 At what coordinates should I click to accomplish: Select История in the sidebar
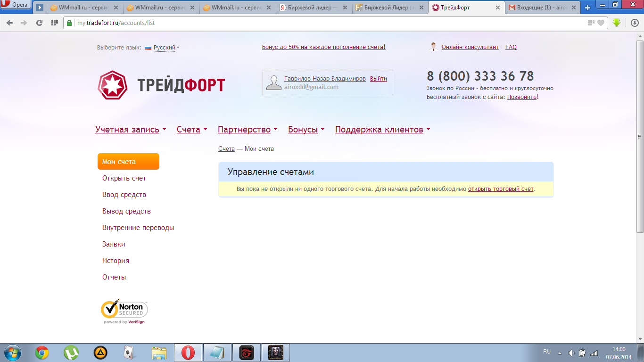116,261
